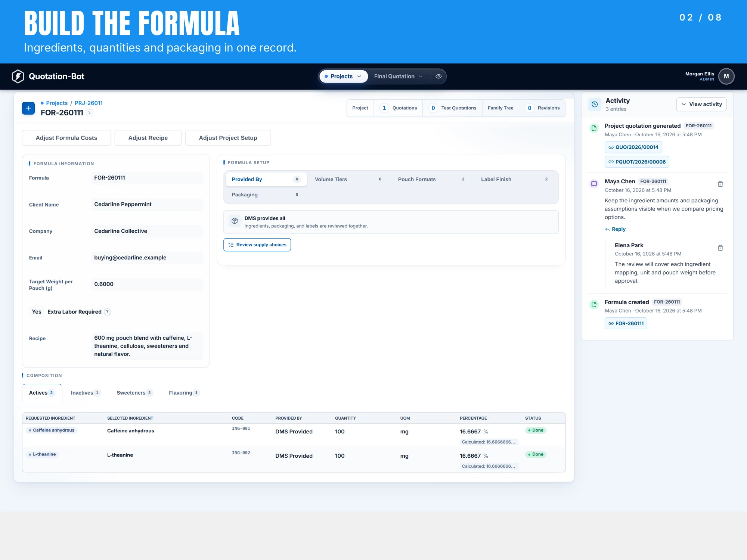Open the Morgan Ellis M avatar
The height and width of the screenshot is (560, 747).
pyautogui.click(x=726, y=76)
